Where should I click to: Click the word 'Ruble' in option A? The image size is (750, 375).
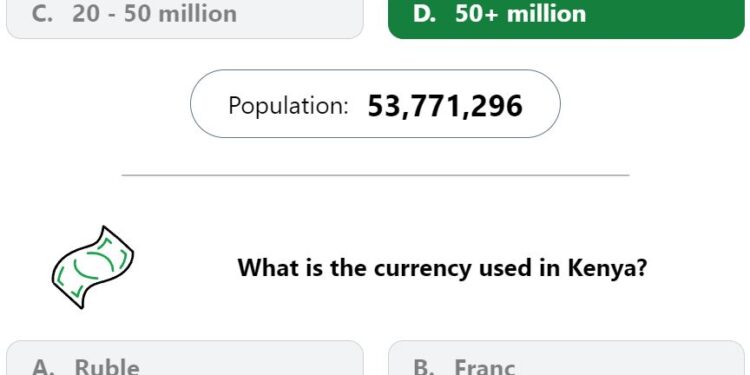click(x=107, y=367)
